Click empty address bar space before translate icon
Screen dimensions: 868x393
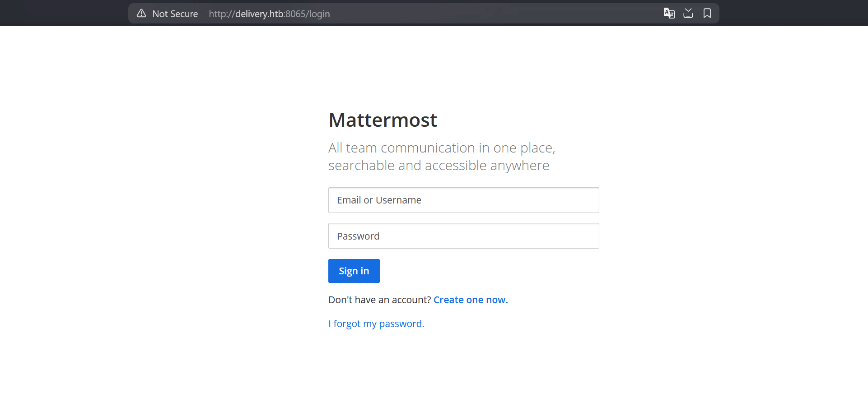point(497,14)
